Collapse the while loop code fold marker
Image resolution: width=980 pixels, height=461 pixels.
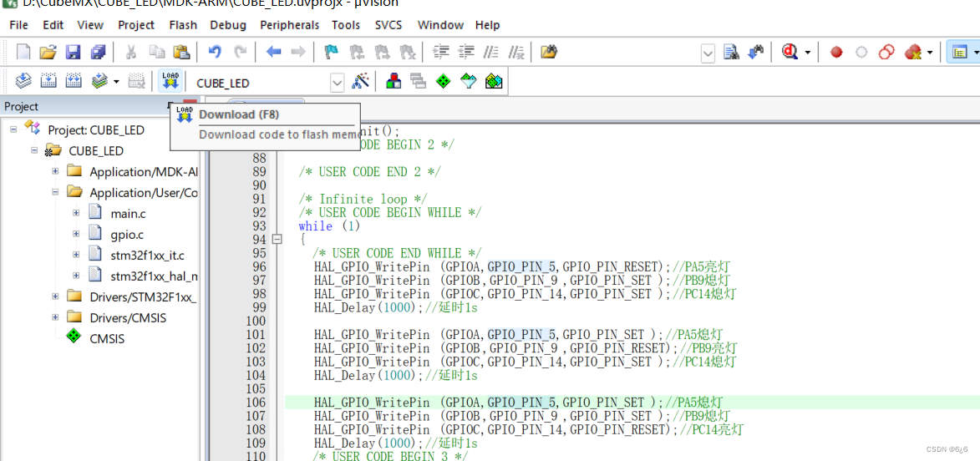277,239
